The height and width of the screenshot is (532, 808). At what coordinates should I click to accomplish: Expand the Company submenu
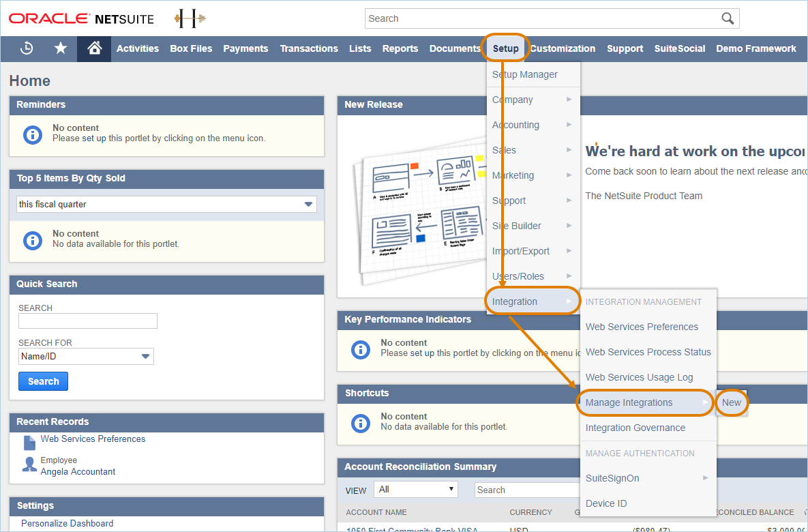533,100
